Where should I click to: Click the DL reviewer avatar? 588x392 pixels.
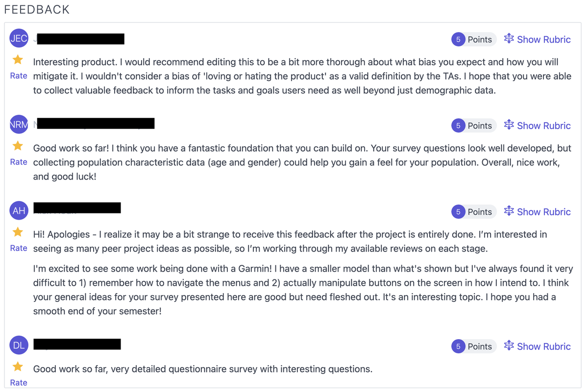coord(19,345)
